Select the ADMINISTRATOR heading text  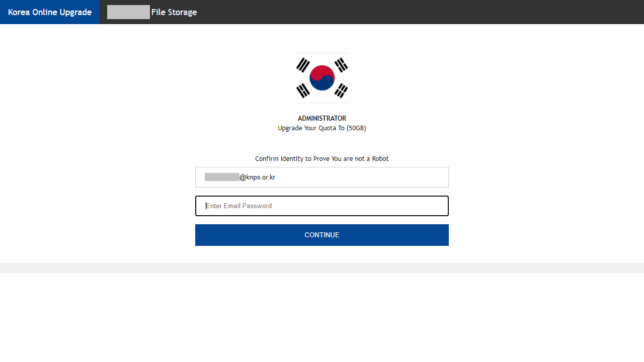[x=322, y=118]
